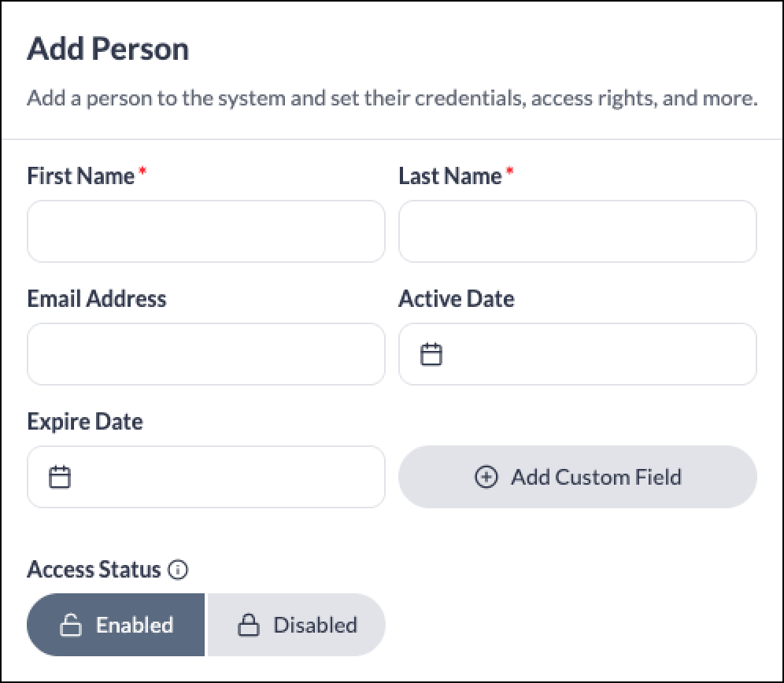Click the calendar icon in Active Date

click(431, 354)
